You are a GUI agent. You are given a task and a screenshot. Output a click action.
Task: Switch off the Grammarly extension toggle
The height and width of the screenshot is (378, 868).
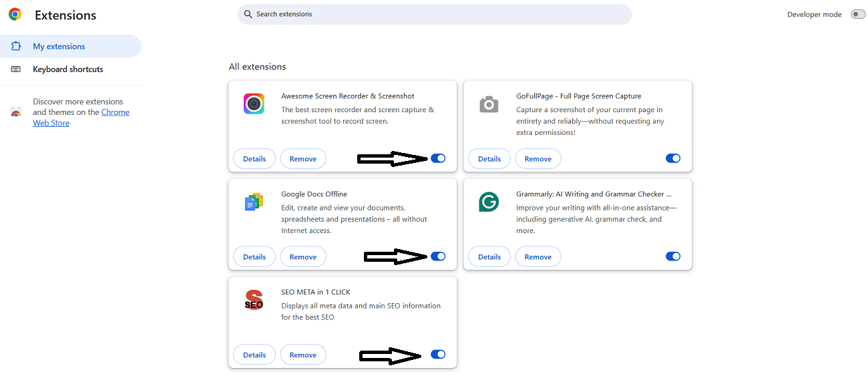[x=673, y=256]
